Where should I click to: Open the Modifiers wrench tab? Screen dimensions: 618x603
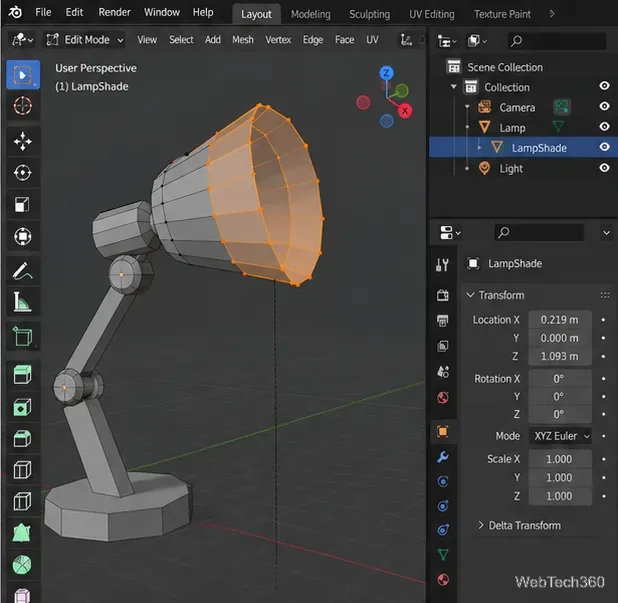[x=443, y=457]
